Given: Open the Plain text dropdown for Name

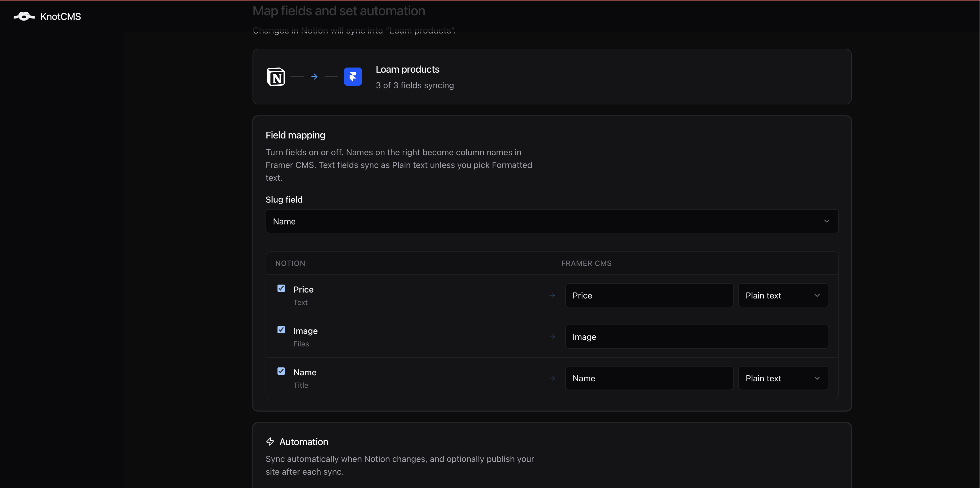Looking at the screenshot, I should pos(783,378).
